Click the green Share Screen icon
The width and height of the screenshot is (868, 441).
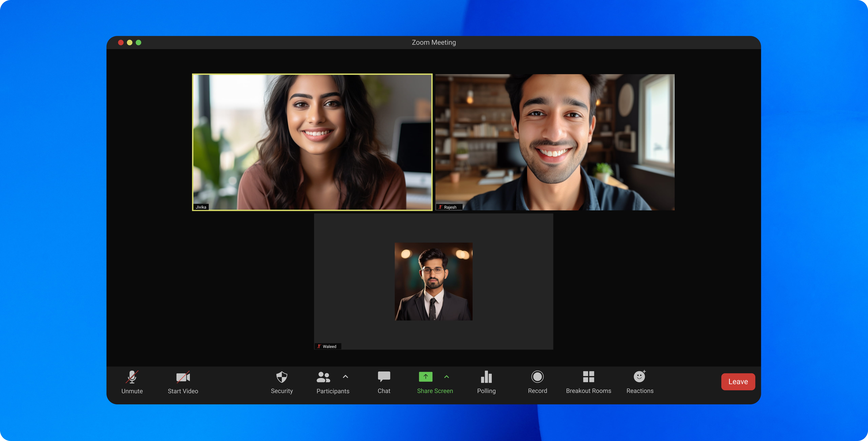426,377
